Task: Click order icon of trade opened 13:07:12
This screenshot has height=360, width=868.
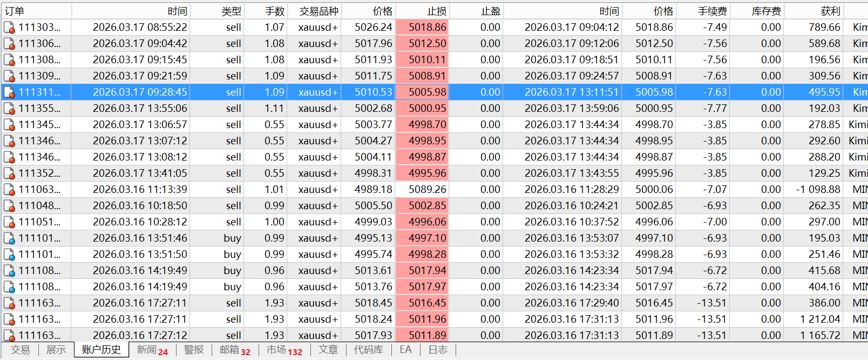Action: pyautogui.click(x=9, y=141)
